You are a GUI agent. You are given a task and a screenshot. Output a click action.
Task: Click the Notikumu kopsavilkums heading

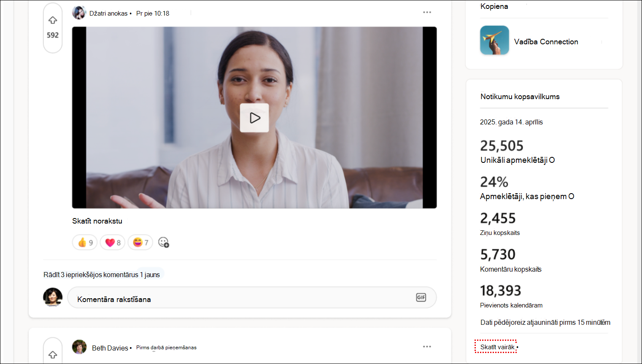pos(520,97)
